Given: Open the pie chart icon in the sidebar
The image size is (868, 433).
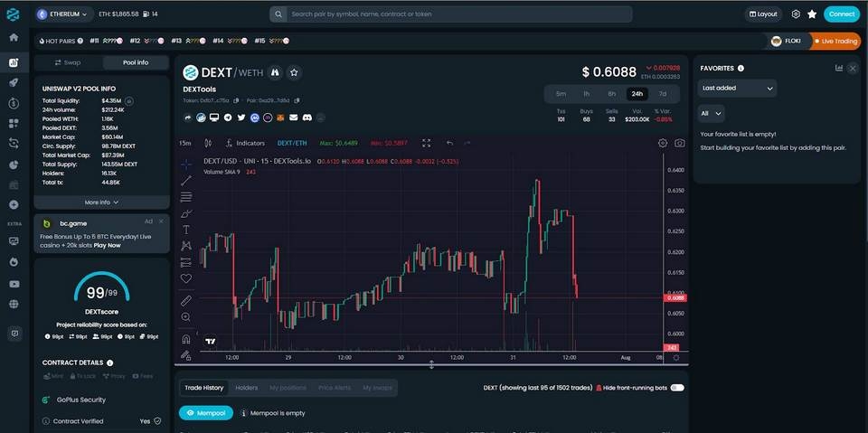Looking at the screenshot, I should [x=14, y=165].
